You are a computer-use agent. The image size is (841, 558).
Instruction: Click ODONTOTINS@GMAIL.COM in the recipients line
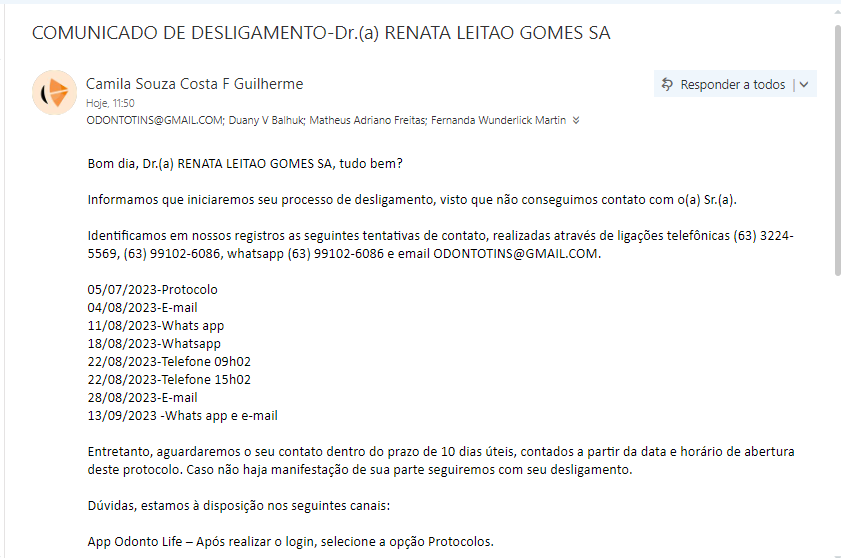[154, 120]
